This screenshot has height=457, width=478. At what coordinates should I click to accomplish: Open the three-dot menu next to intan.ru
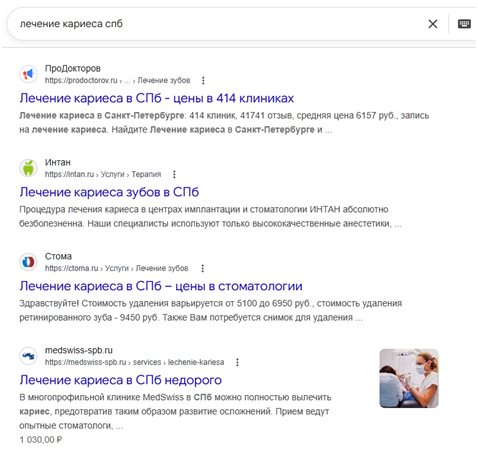(174, 174)
